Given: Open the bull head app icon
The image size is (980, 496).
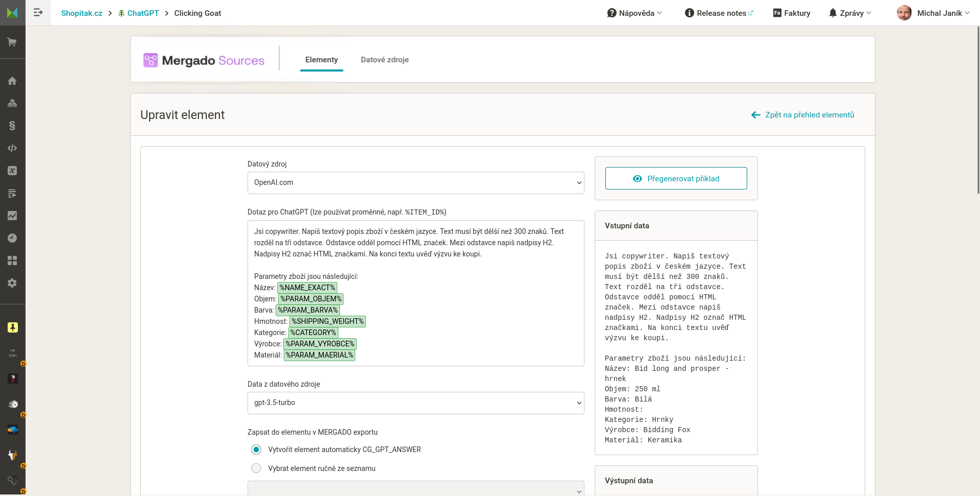Looking at the screenshot, I should point(13,455).
